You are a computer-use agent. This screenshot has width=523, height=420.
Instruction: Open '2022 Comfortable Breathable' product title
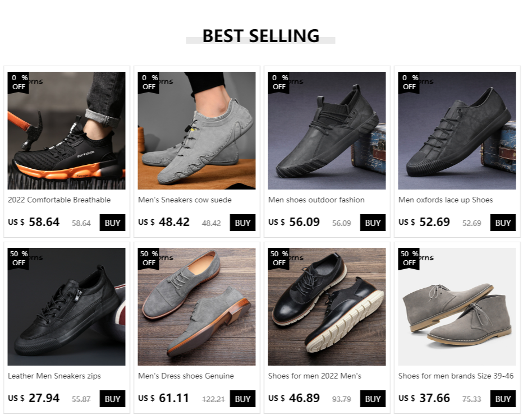coord(59,200)
